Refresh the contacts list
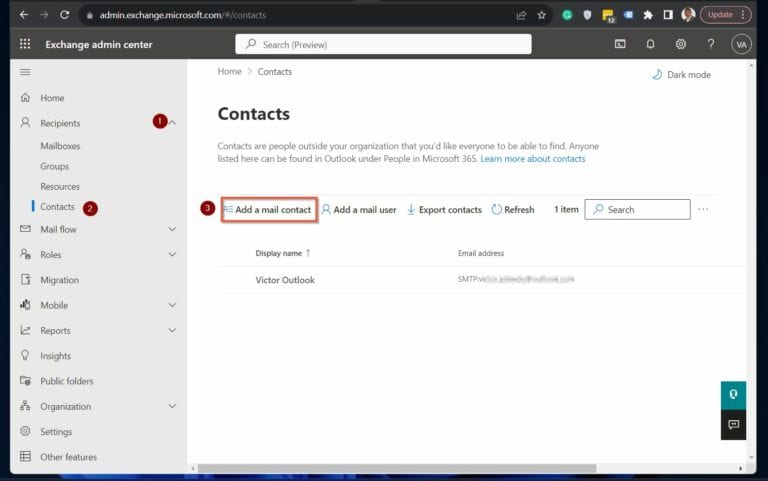The width and height of the screenshot is (768, 481). 513,210
